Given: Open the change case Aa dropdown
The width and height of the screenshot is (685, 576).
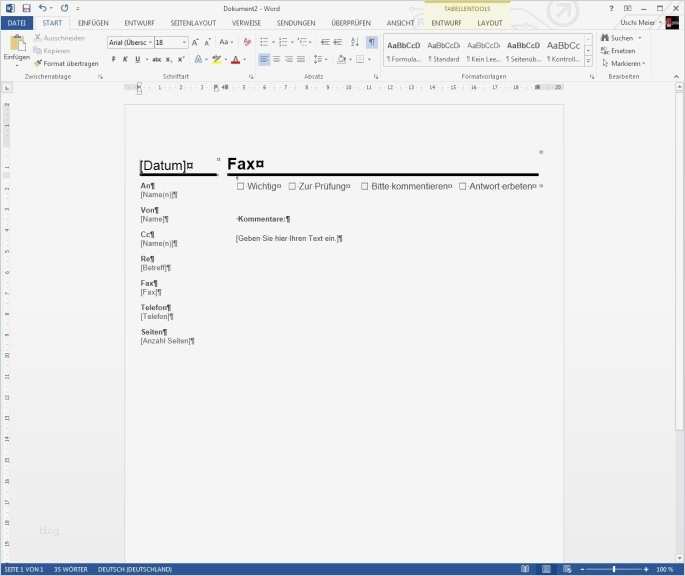Looking at the screenshot, I should click(x=226, y=42).
